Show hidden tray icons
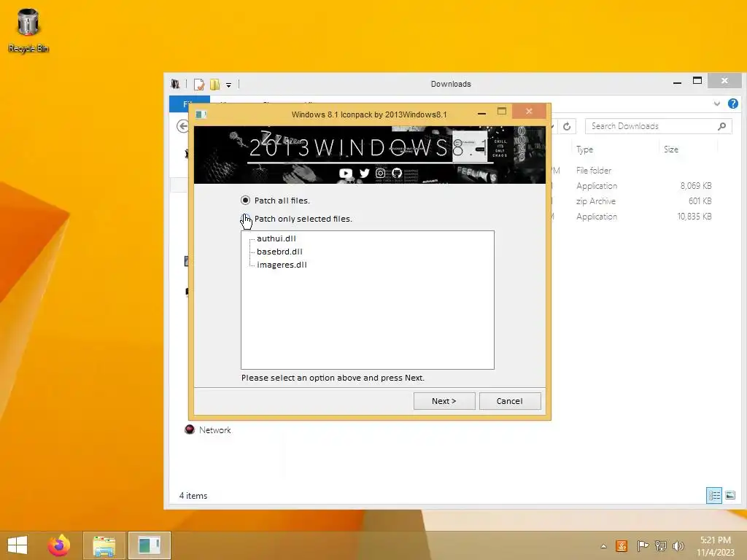The height and width of the screenshot is (560, 747). coord(603,546)
